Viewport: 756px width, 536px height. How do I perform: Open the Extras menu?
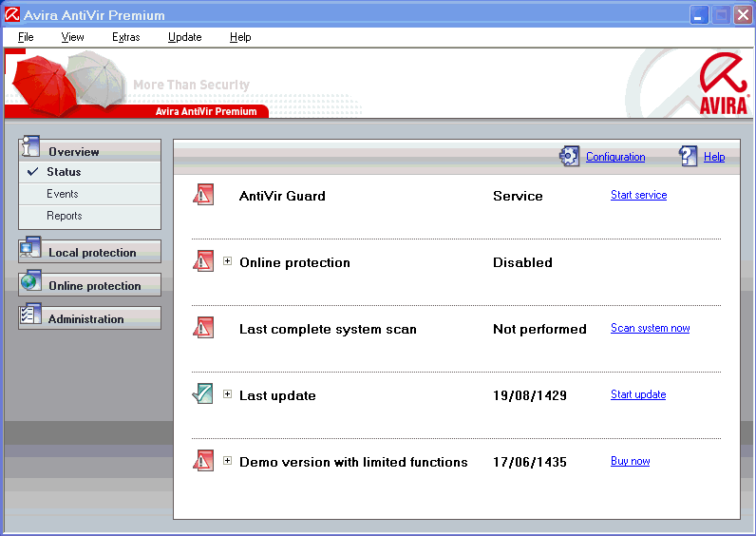[125, 37]
